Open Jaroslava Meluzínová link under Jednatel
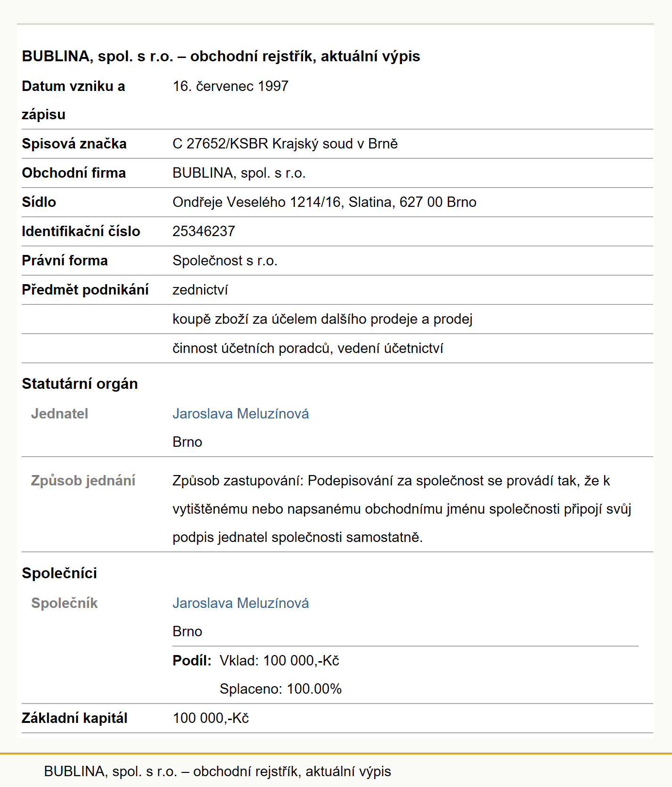 (240, 414)
